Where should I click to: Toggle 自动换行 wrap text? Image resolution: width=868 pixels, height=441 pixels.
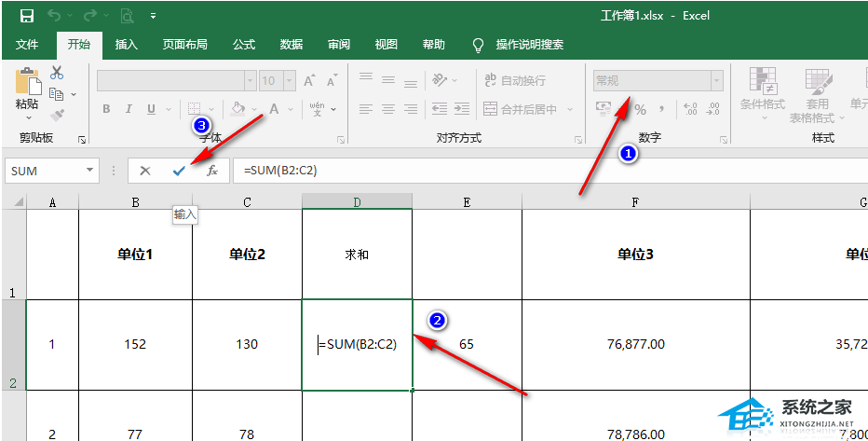point(514,81)
